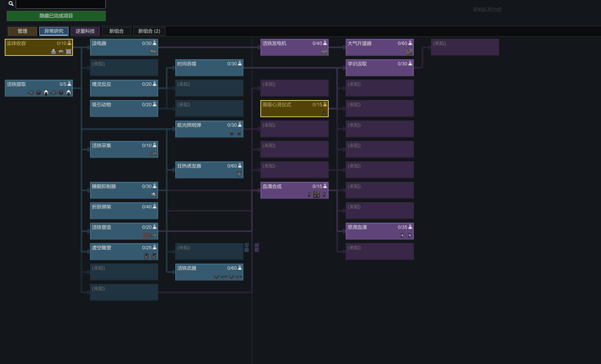Select the 活铁提取 research node
Image resolution: width=601 pixels, height=364 pixels.
(39, 88)
